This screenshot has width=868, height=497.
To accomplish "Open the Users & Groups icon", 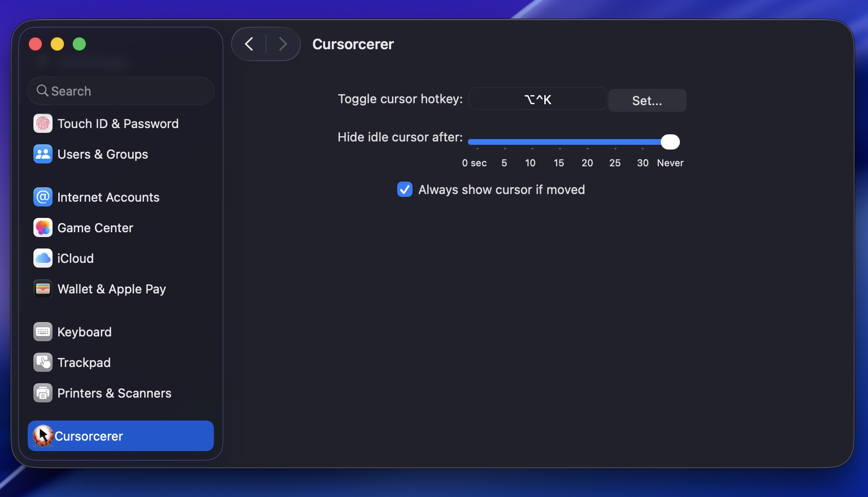I will [x=42, y=154].
